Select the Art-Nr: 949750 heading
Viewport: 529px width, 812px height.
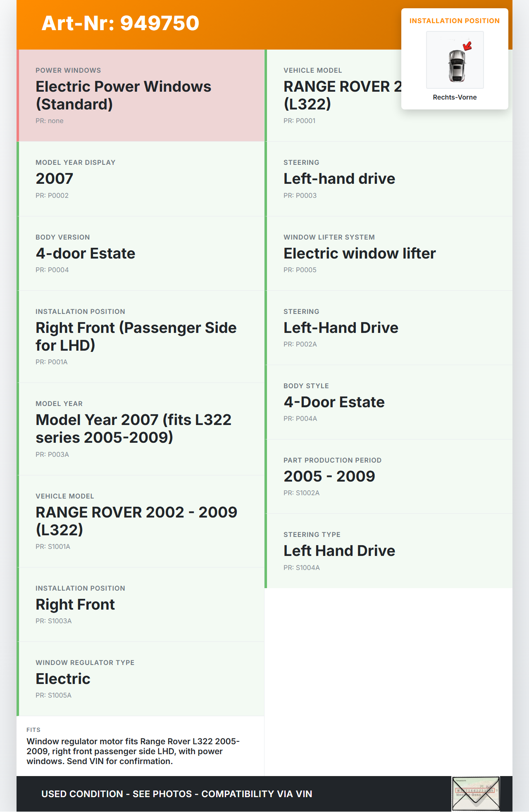point(120,23)
